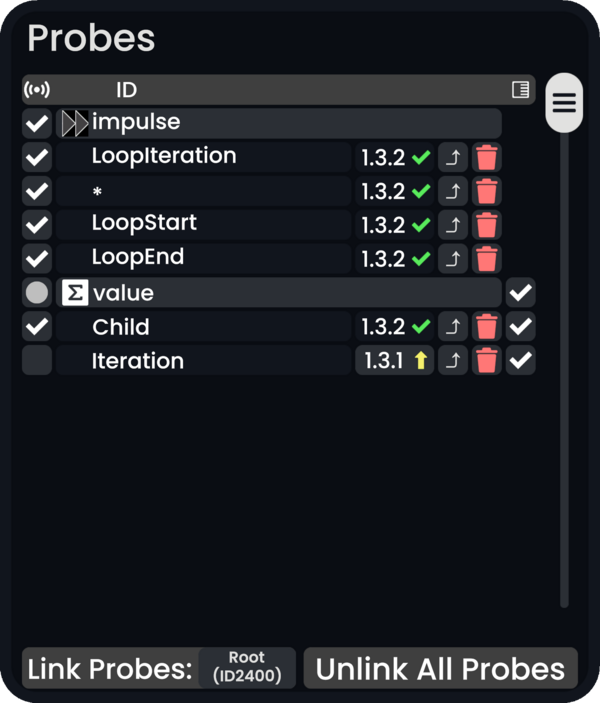Click the jump arrow icon for LoopEnd
The height and width of the screenshot is (703, 600).
[454, 259]
